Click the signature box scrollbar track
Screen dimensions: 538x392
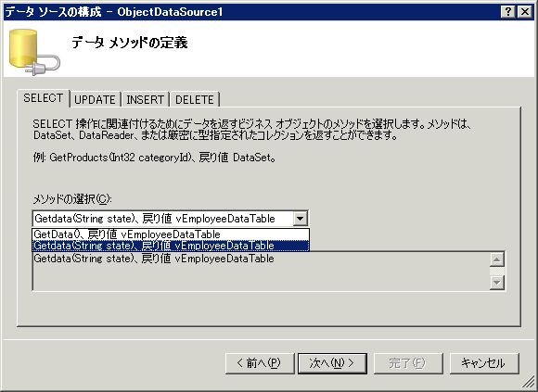coord(497,272)
